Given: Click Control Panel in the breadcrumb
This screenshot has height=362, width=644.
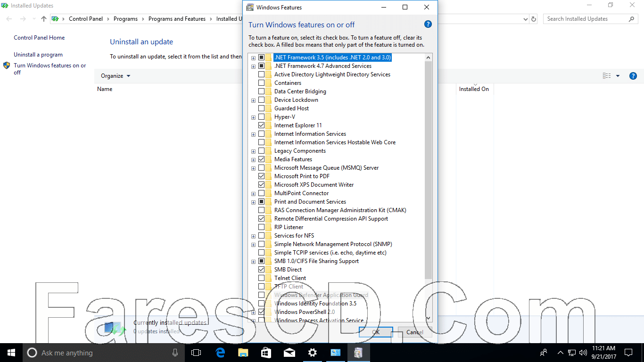Looking at the screenshot, I should tap(86, 19).
